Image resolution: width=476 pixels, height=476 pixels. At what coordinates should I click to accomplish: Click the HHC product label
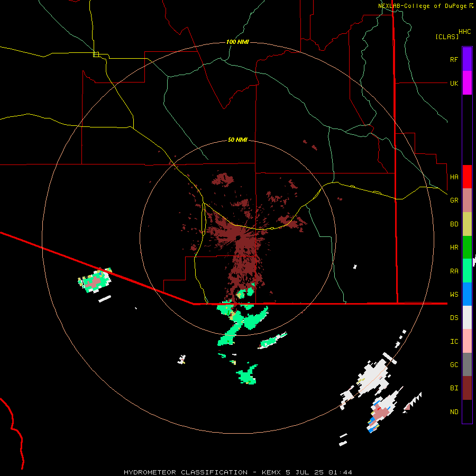pos(464,32)
